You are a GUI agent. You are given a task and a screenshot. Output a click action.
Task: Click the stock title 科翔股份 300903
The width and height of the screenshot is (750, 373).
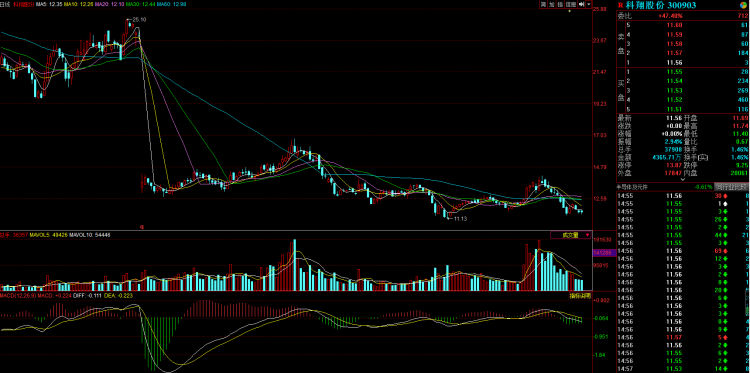coord(661,5)
